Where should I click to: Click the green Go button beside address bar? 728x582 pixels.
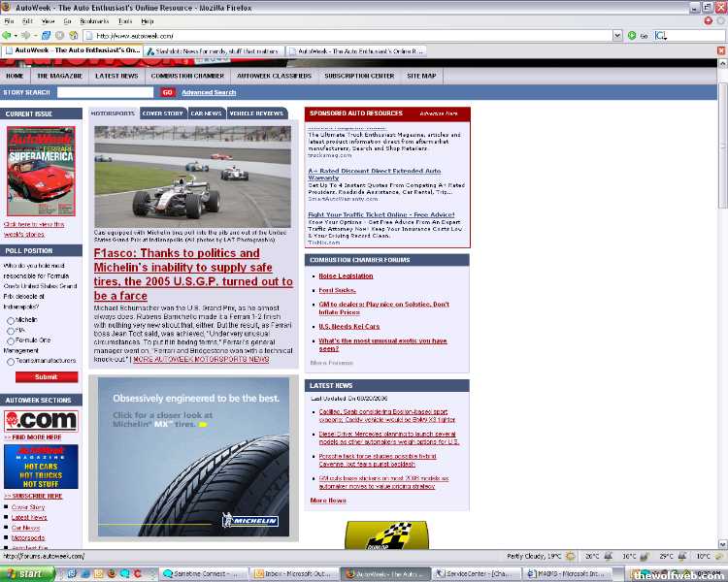click(632, 35)
